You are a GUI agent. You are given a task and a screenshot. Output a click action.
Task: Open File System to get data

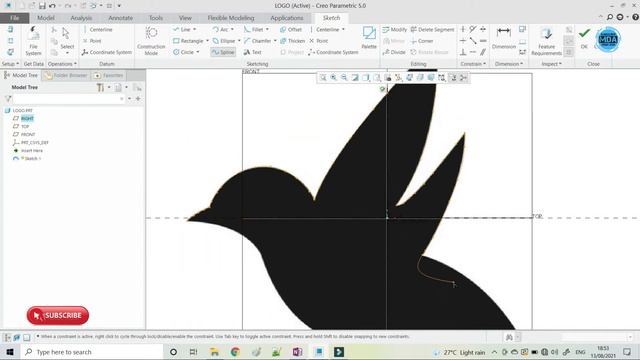click(33, 41)
